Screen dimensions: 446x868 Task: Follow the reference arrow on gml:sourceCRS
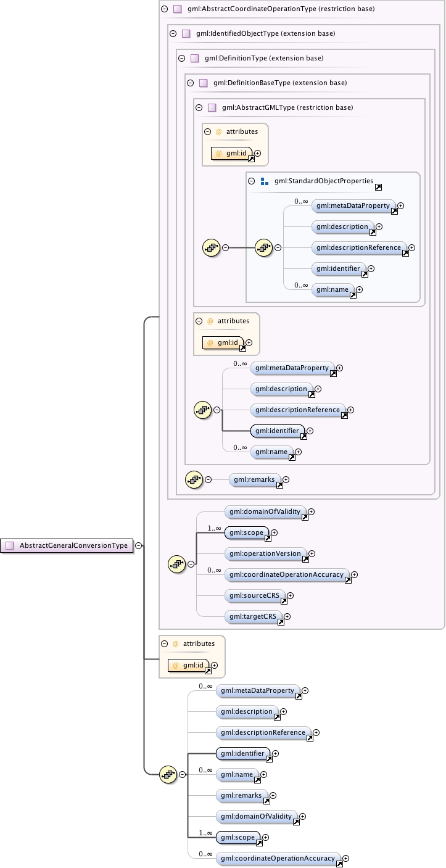pos(284,601)
